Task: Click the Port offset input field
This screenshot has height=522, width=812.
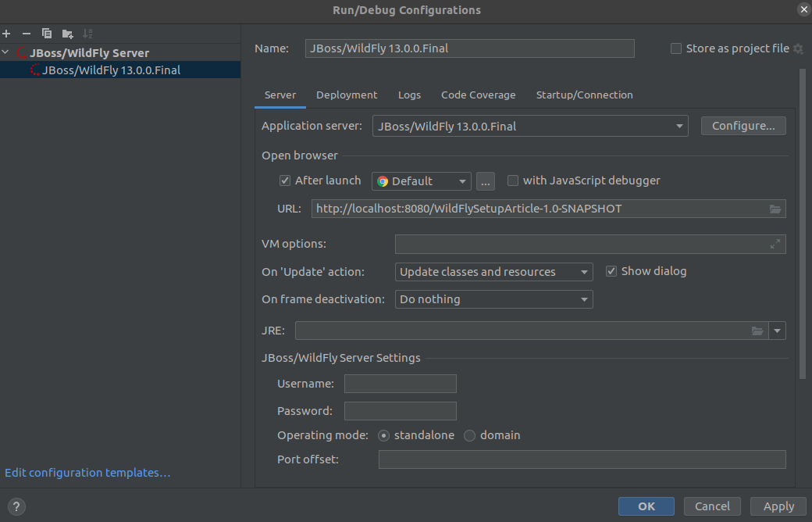Action: point(582,459)
